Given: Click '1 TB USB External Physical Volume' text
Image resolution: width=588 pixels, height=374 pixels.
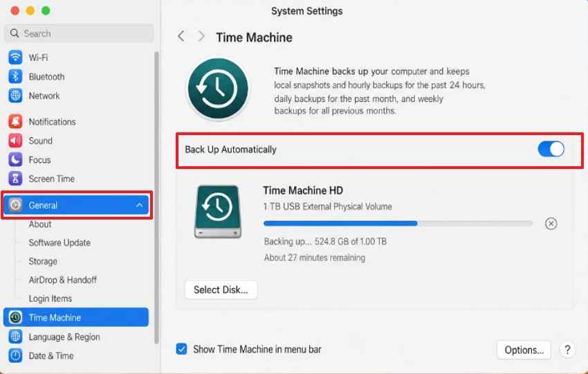Looking at the screenshot, I should (x=327, y=206).
